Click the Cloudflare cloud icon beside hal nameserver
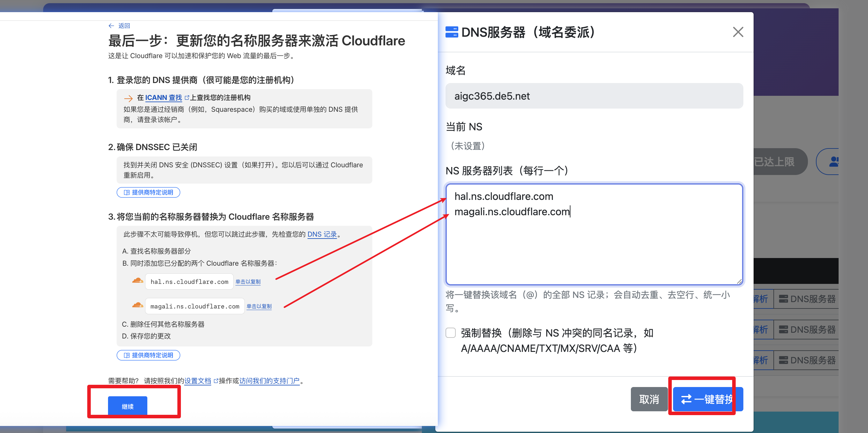Image resolution: width=868 pixels, height=433 pixels. (x=137, y=280)
